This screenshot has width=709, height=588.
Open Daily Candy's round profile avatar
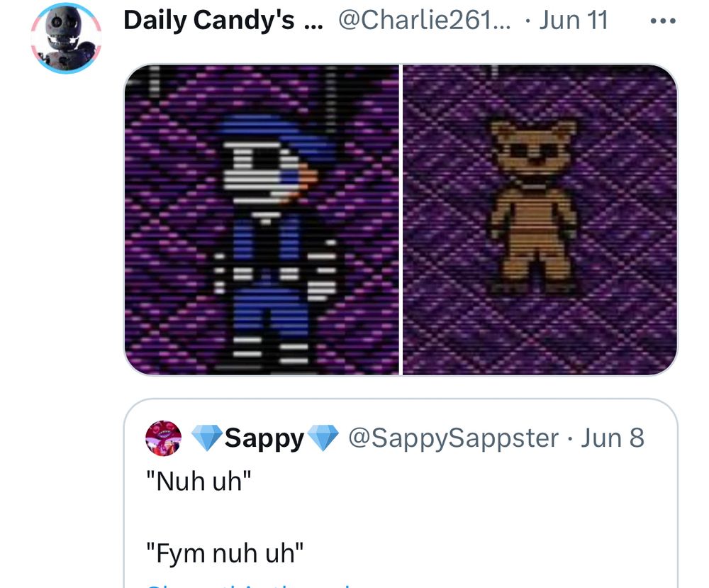click(67, 38)
